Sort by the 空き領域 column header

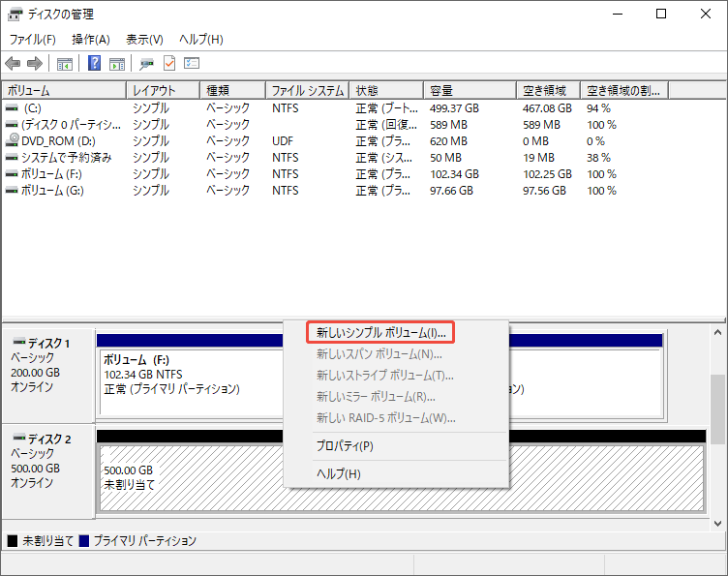(549, 90)
